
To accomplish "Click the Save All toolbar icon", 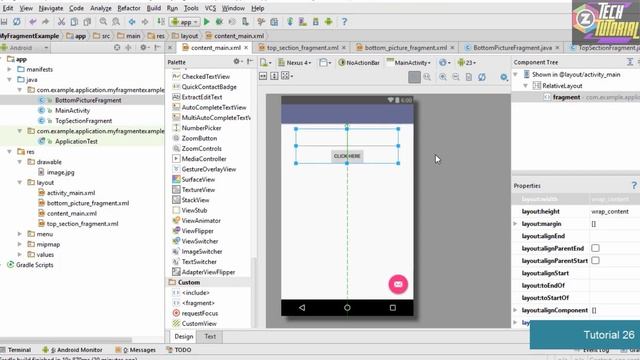I will click(x=4, y=22).
